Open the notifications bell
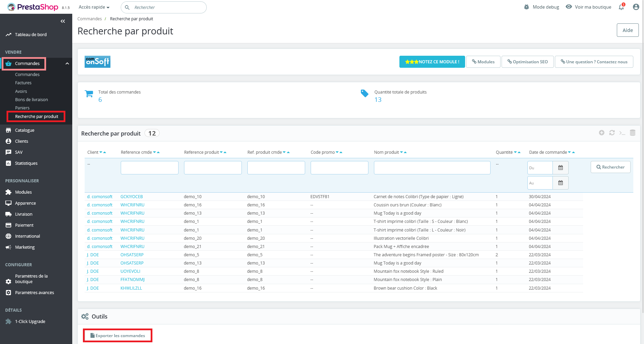Screen dimensions: 644x344 tap(621, 7)
